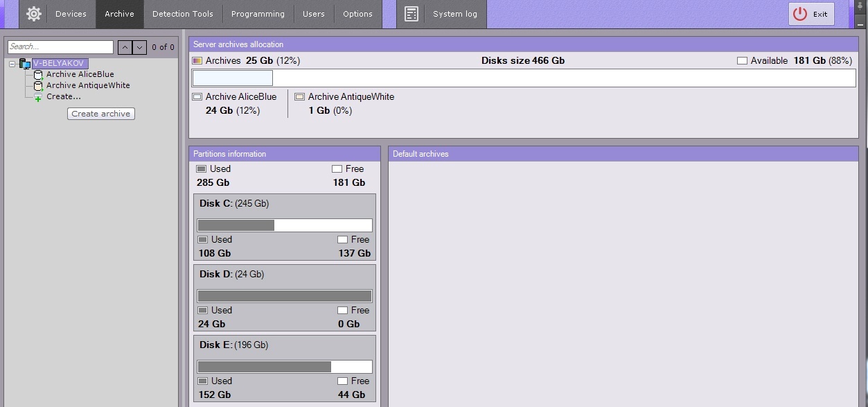
Task: Click the green plus Create icon
Action: coord(38,98)
